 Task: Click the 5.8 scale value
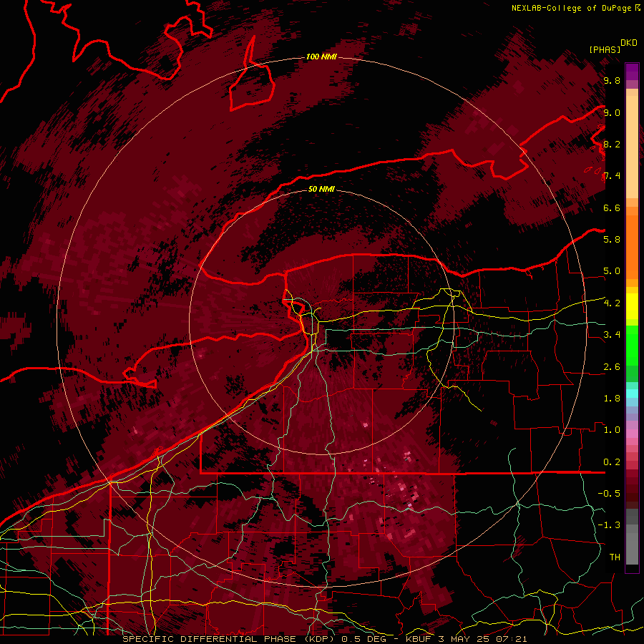[x=612, y=239]
